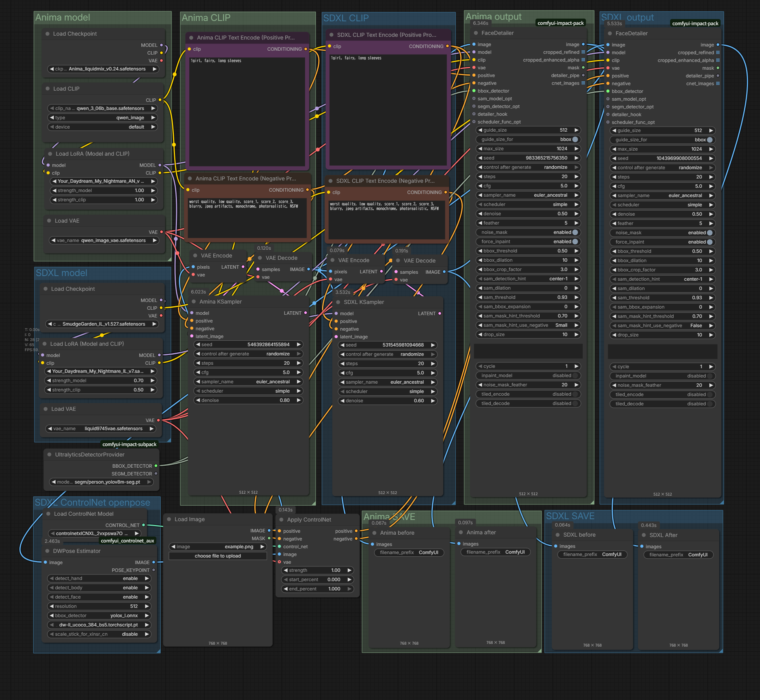The image size is (760, 700).
Task: Collapse the Anima before save node dot
Action: point(375,533)
